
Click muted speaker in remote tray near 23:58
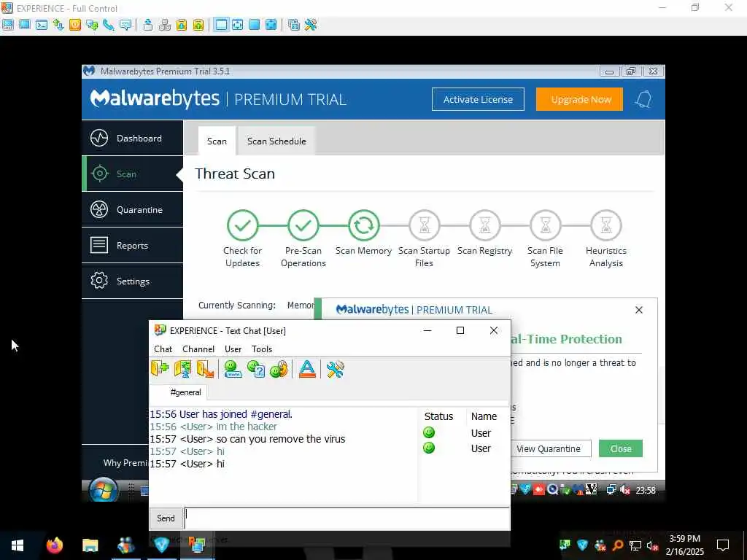coord(625,490)
